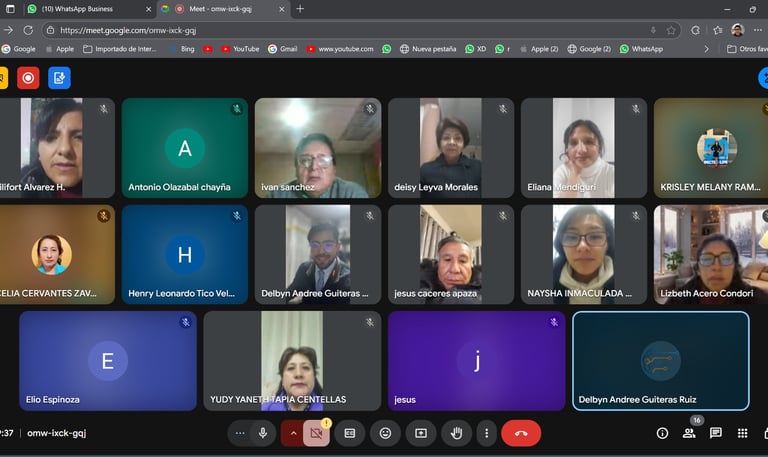The width and height of the screenshot is (768, 457).
Task: Open the XD WhatsApp bookmark
Action: 476,49
